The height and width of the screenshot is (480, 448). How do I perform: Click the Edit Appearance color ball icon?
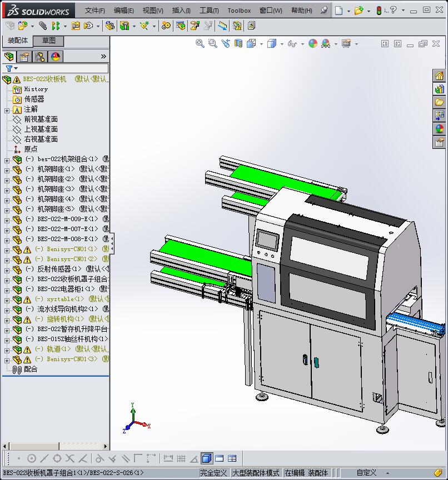(312, 43)
